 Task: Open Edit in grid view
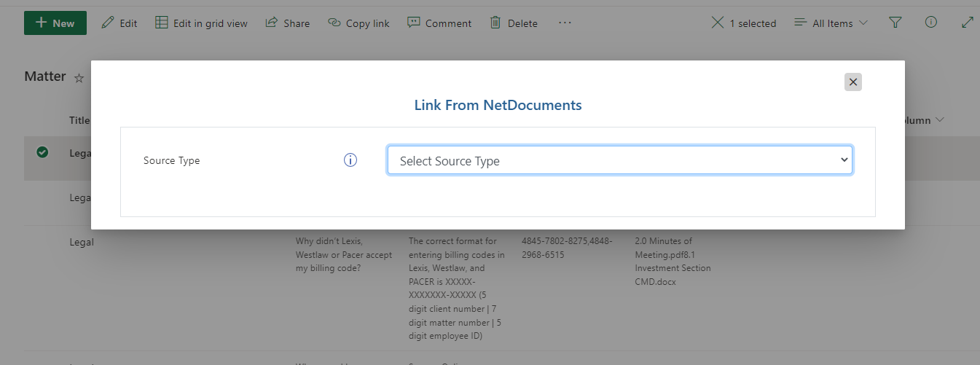pos(201,23)
